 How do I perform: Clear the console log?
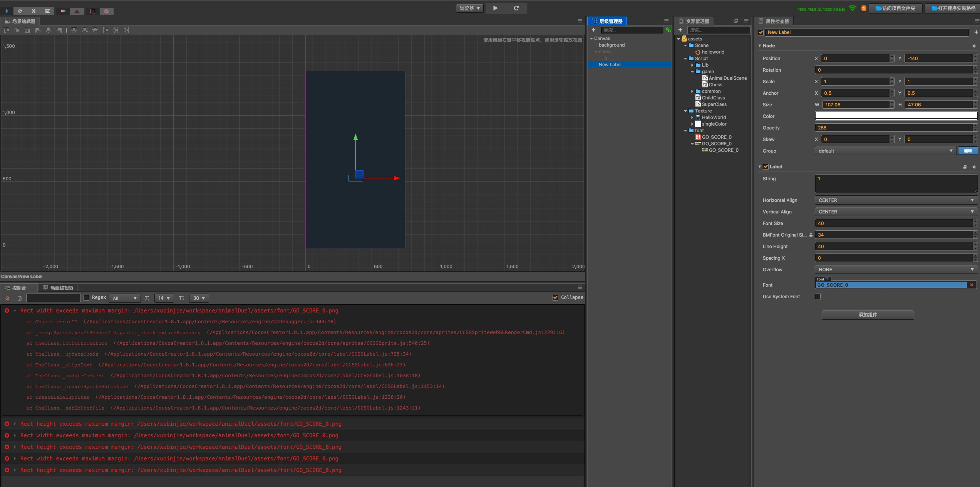[7, 298]
